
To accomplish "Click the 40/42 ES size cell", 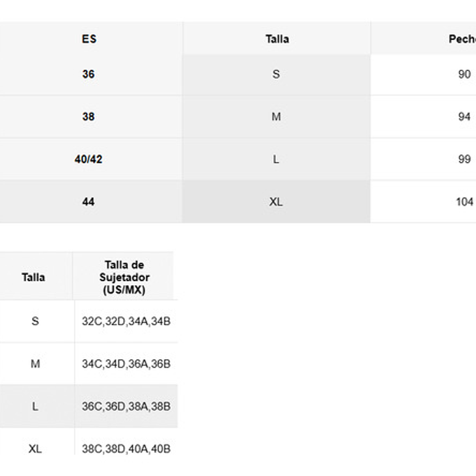I will click(x=89, y=159).
